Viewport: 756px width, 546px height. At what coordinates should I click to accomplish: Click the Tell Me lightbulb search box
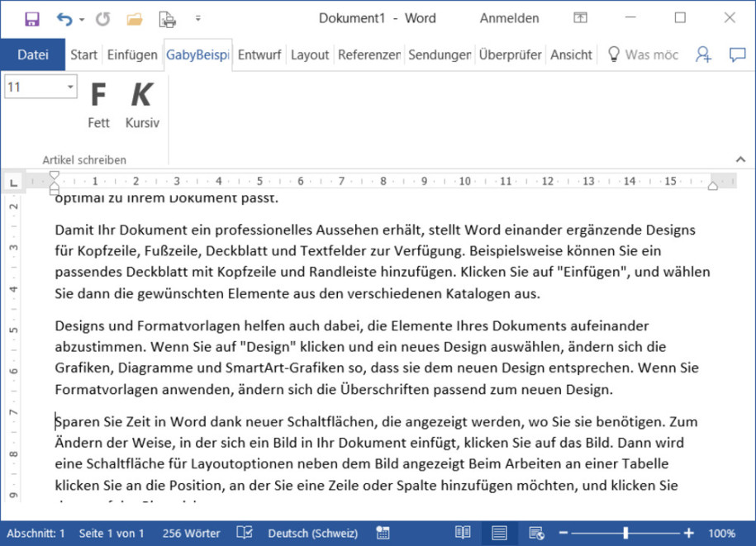643,55
